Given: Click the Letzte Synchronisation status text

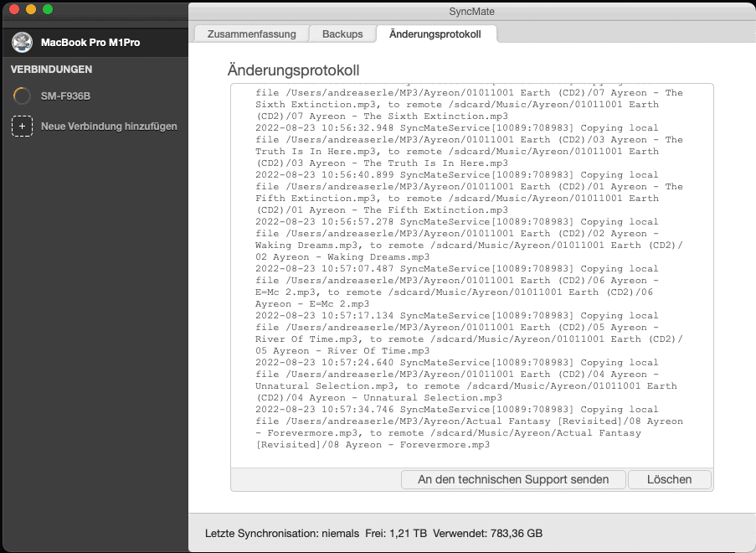Looking at the screenshot, I should tap(282, 533).
